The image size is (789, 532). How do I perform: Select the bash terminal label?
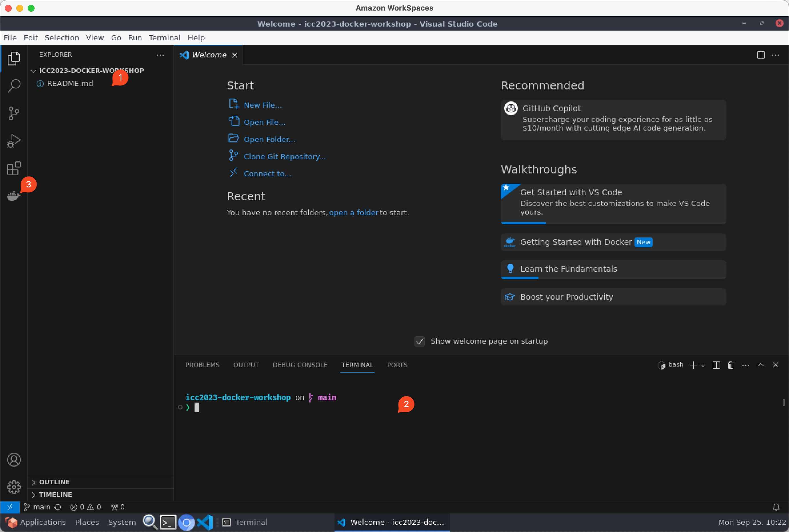pyautogui.click(x=675, y=365)
